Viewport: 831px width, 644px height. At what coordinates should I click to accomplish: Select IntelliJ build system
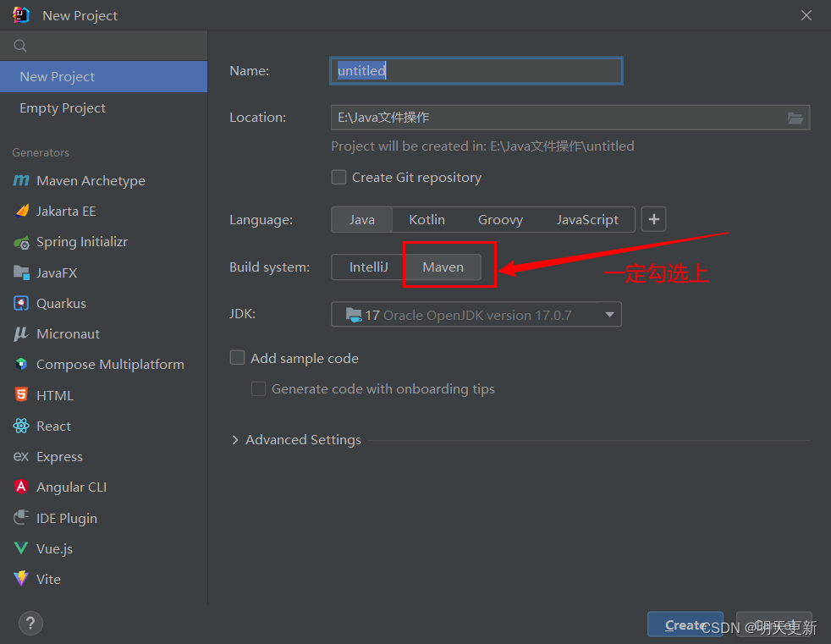[368, 267]
